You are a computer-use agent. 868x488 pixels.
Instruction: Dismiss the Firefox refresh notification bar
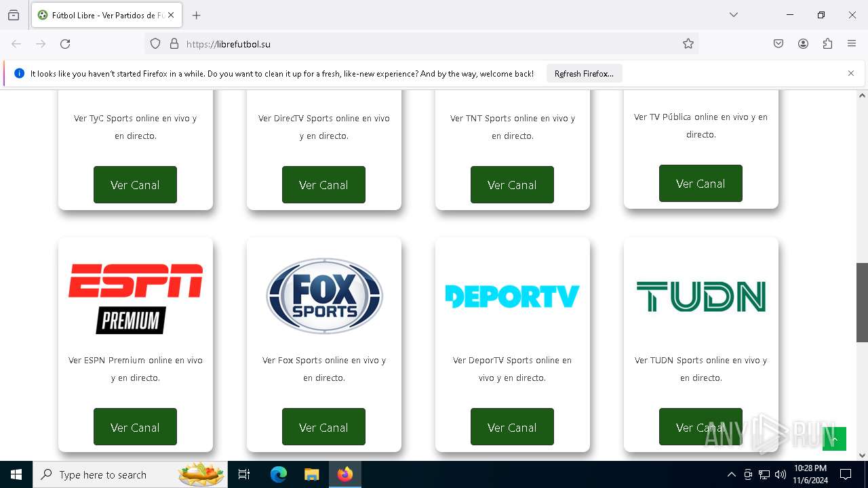(x=851, y=73)
